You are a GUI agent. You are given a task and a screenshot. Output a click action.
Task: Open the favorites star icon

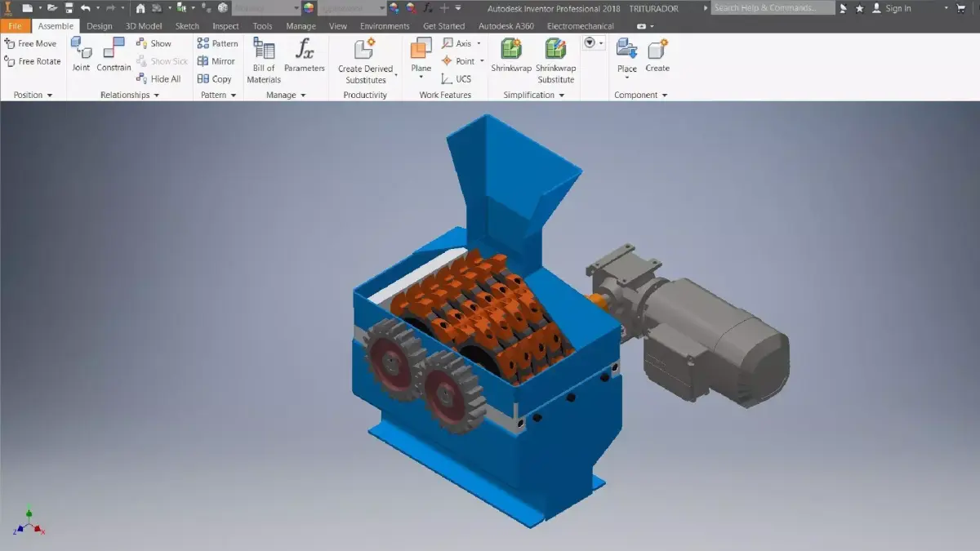[x=859, y=8]
